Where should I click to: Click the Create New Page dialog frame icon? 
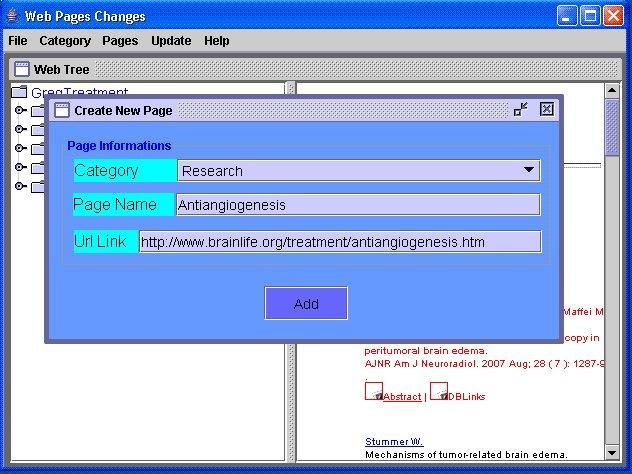pyautogui.click(x=62, y=110)
